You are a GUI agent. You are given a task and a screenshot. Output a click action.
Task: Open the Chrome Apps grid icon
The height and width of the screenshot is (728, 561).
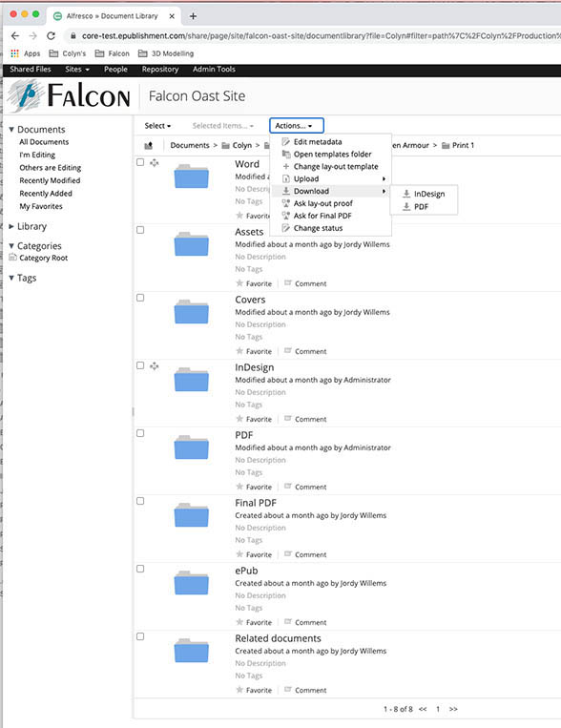(x=15, y=53)
